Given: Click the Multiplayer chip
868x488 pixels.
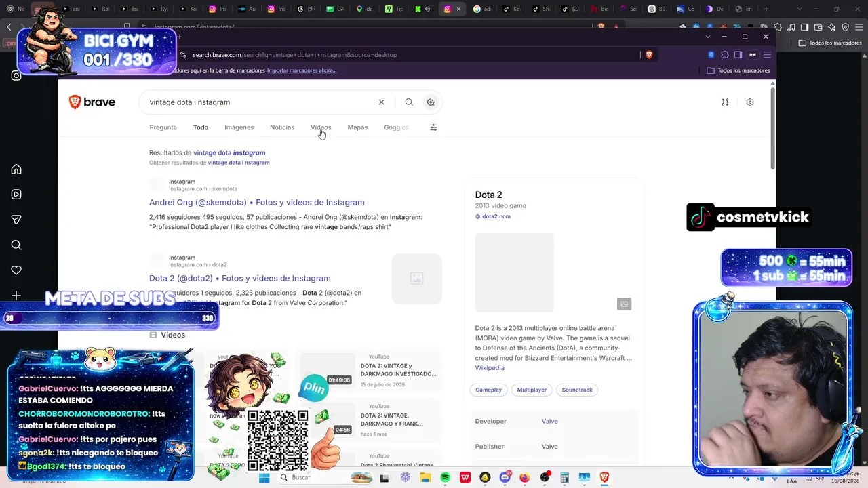Looking at the screenshot, I should (x=532, y=390).
